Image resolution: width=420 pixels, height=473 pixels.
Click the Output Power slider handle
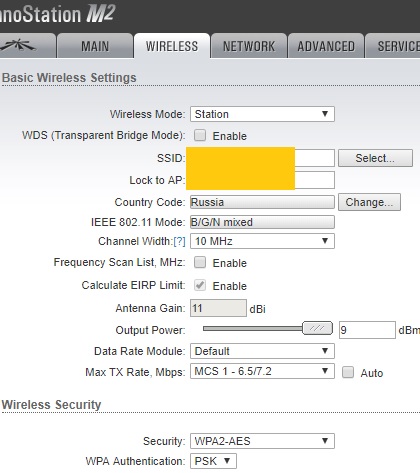[x=317, y=328]
